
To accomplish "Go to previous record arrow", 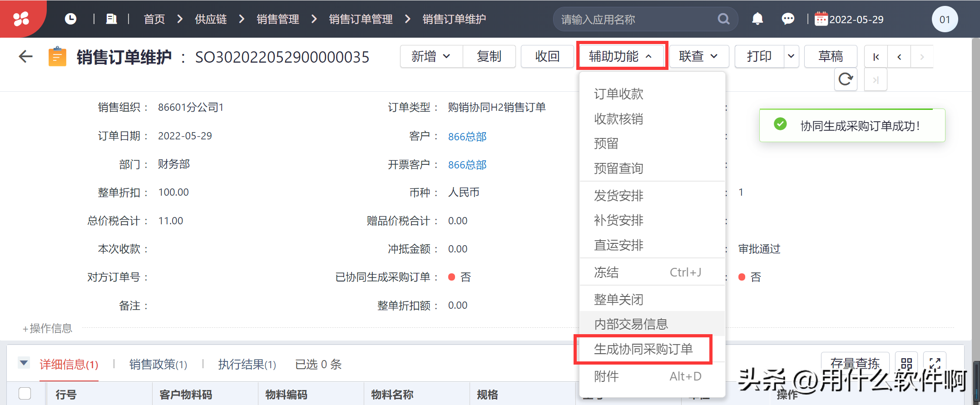I will (x=899, y=57).
